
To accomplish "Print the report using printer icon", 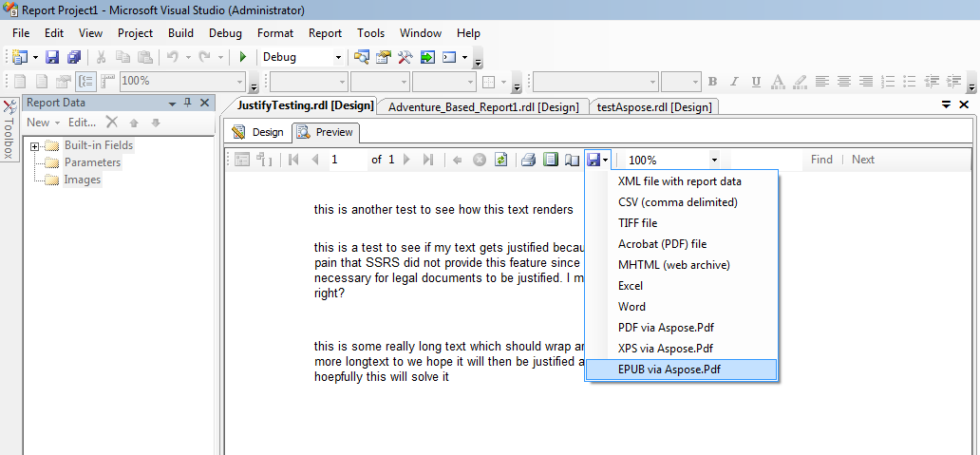I will 528,160.
